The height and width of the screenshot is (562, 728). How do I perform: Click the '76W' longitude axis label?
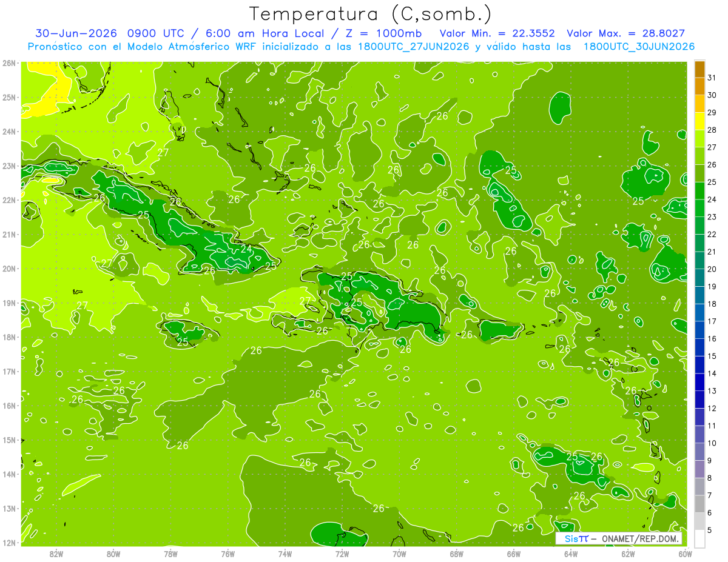[x=227, y=554]
